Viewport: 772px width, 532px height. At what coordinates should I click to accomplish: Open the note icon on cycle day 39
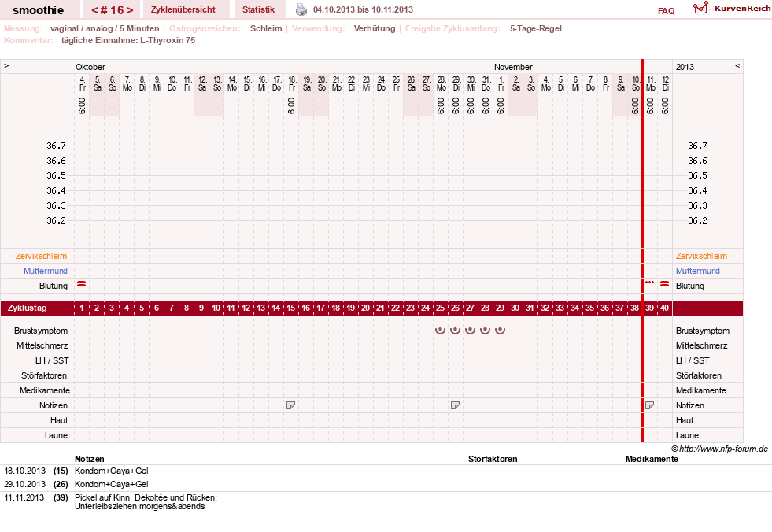[x=649, y=405]
